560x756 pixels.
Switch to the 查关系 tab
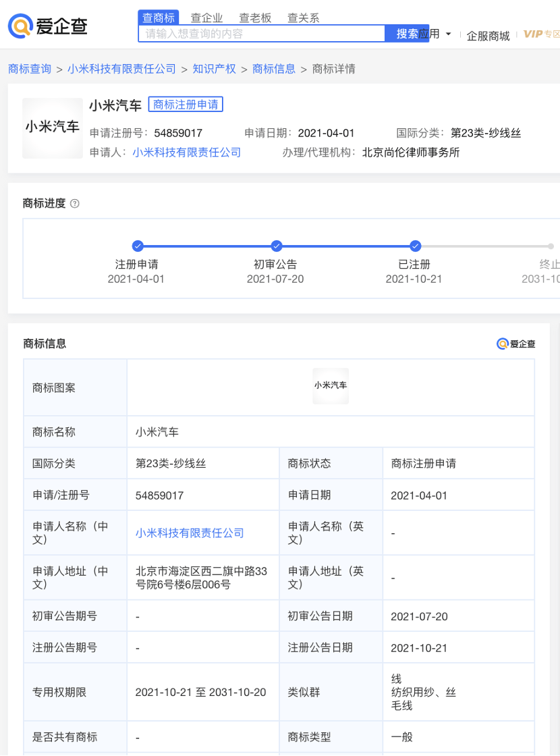click(x=303, y=18)
